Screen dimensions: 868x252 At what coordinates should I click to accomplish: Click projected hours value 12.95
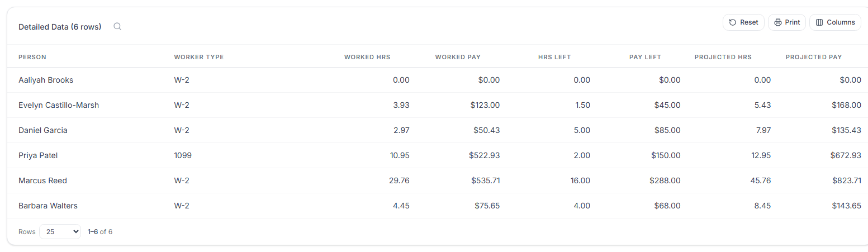761,155
